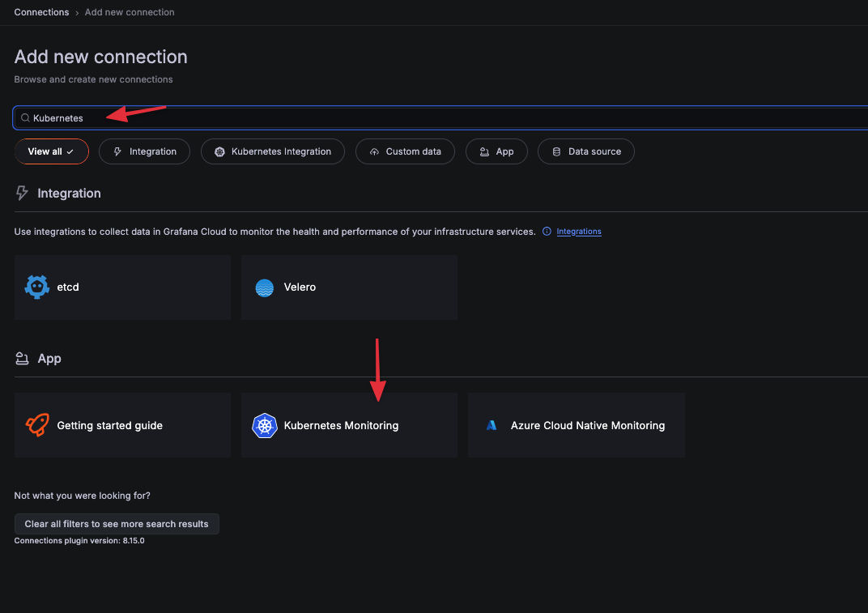Open the Kubernetes Monitoring app card
Image resolution: width=868 pixels, height=613 pixels.
click(349, 425)
